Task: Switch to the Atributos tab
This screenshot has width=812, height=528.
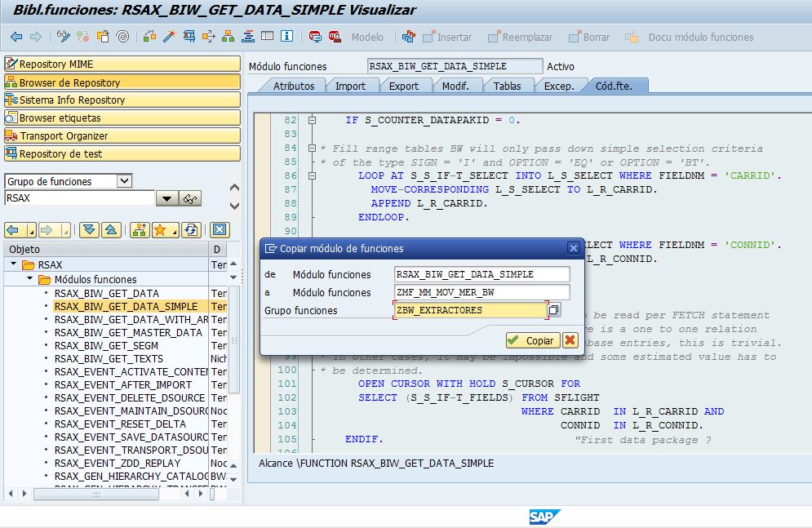Action: 294,86
